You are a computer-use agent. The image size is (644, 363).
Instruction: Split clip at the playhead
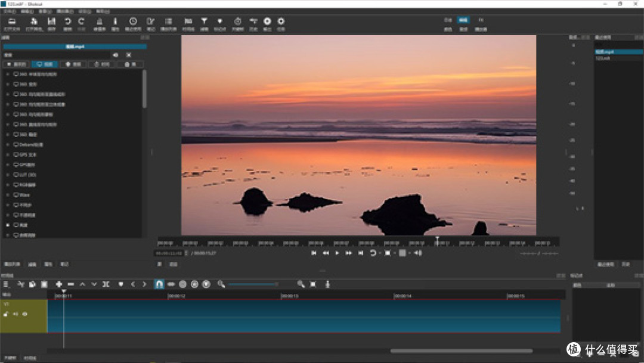[106, 284]
